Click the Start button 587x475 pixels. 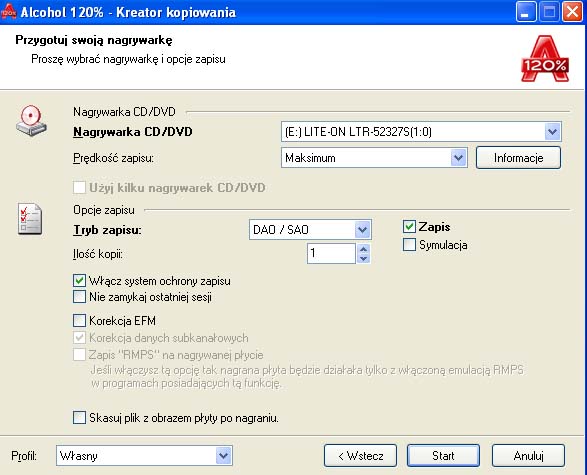point(443,456)
